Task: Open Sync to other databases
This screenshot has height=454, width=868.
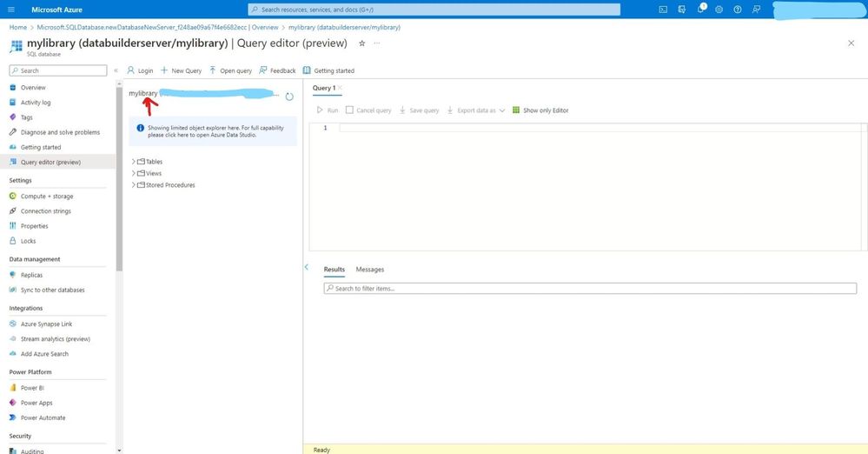Action: 53,290
